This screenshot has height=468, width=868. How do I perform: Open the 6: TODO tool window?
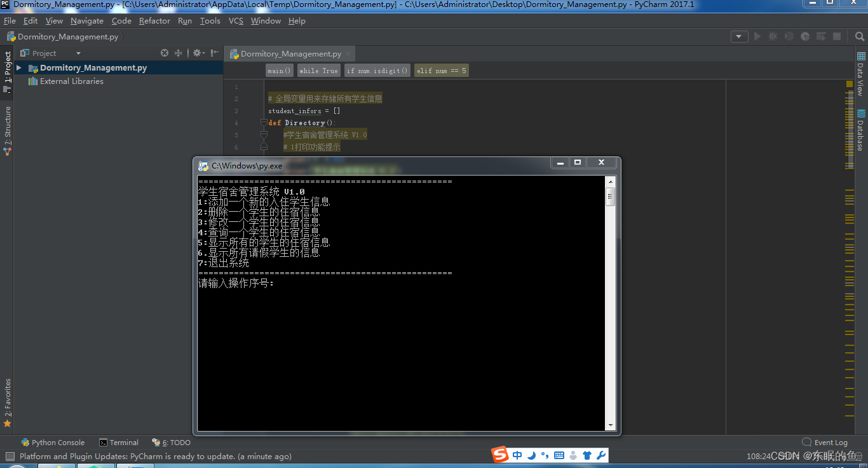[172, 443]
